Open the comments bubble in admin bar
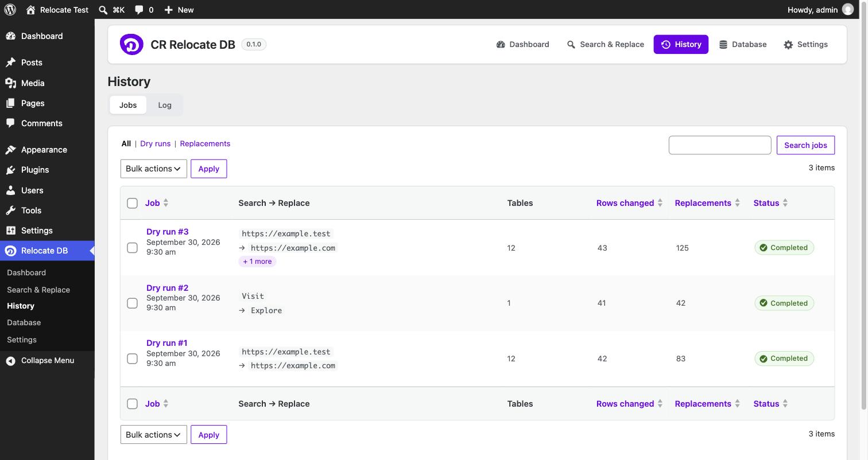The image size is (868, 460). click(139, 10)
